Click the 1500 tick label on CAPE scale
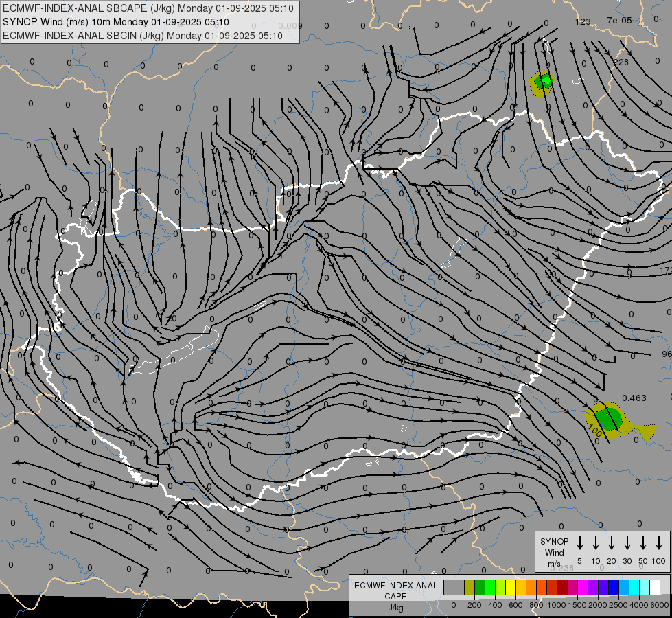The height and width of the screenshot is (618, 672). (577, 605)
